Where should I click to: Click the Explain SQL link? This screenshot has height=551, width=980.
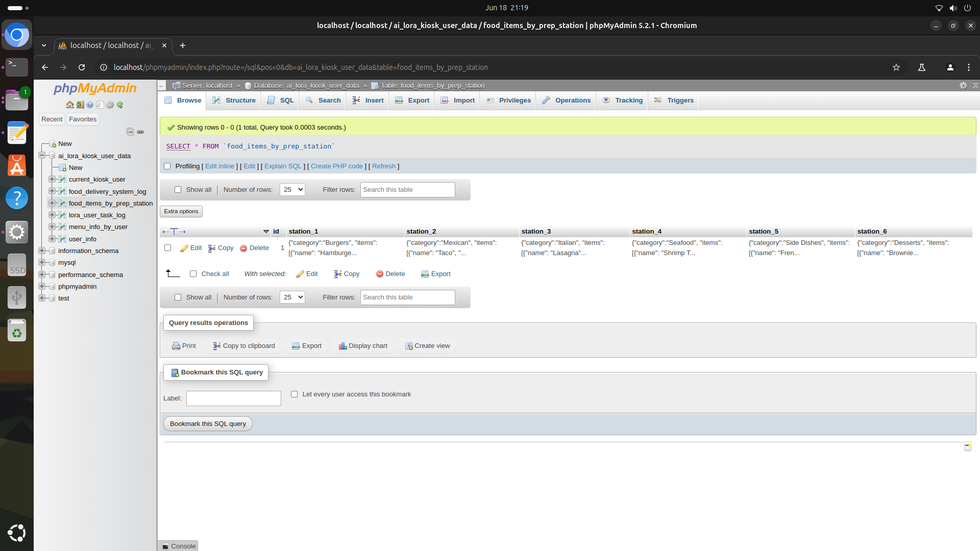point(283,166)
